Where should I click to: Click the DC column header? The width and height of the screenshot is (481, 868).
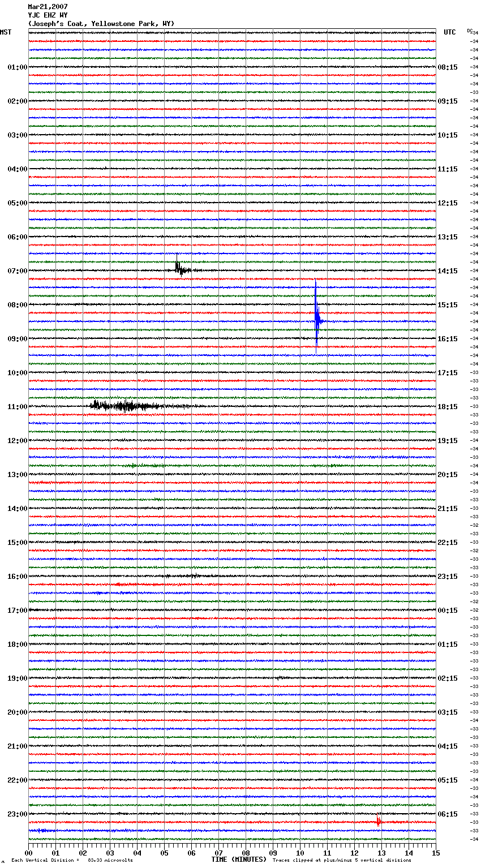pyautogui.click(x=470, y=31)
